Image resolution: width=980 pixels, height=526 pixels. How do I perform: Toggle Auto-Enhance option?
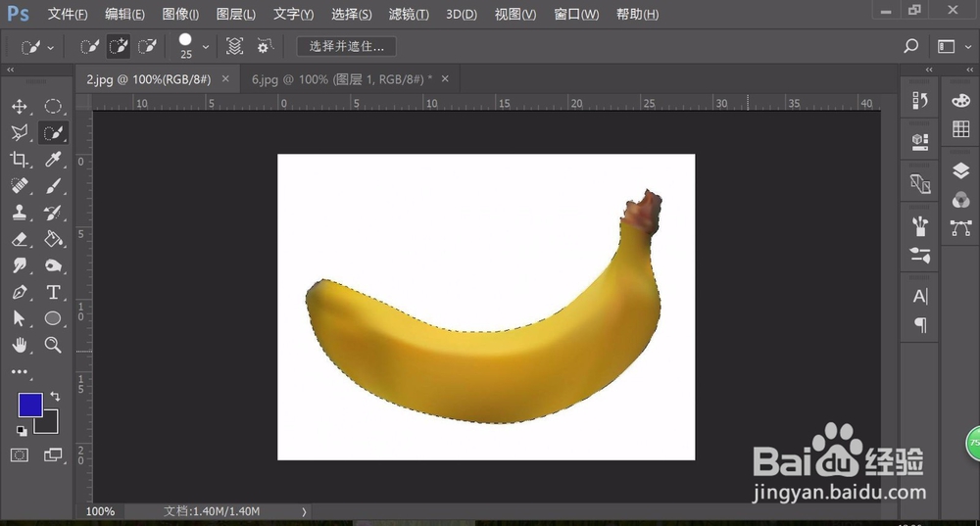[265, 46]
